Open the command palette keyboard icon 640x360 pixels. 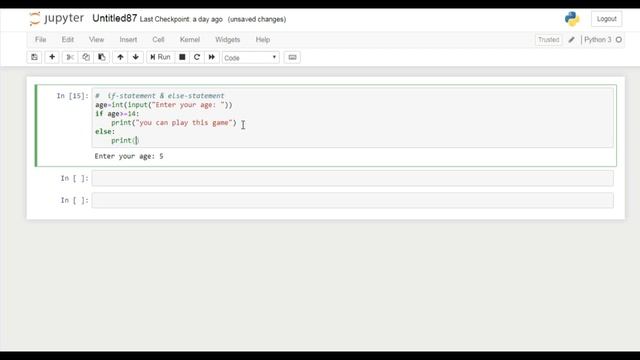click(x=292, y=58)
